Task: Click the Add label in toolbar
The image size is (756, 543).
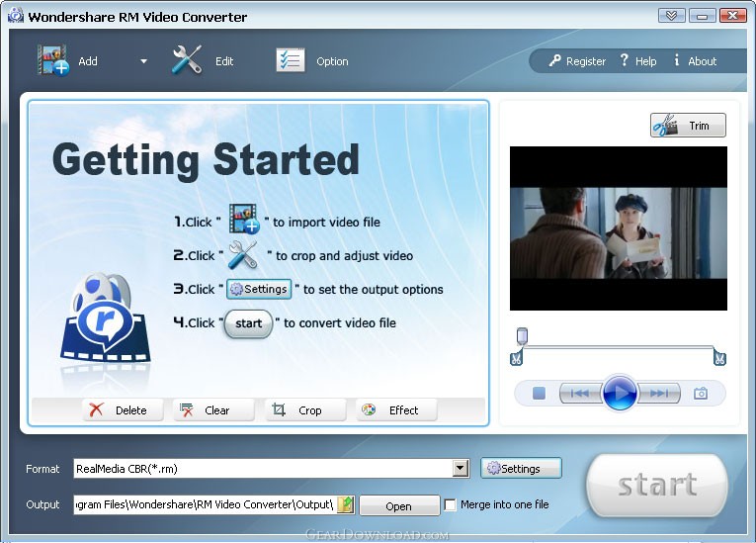Action: 88,61
